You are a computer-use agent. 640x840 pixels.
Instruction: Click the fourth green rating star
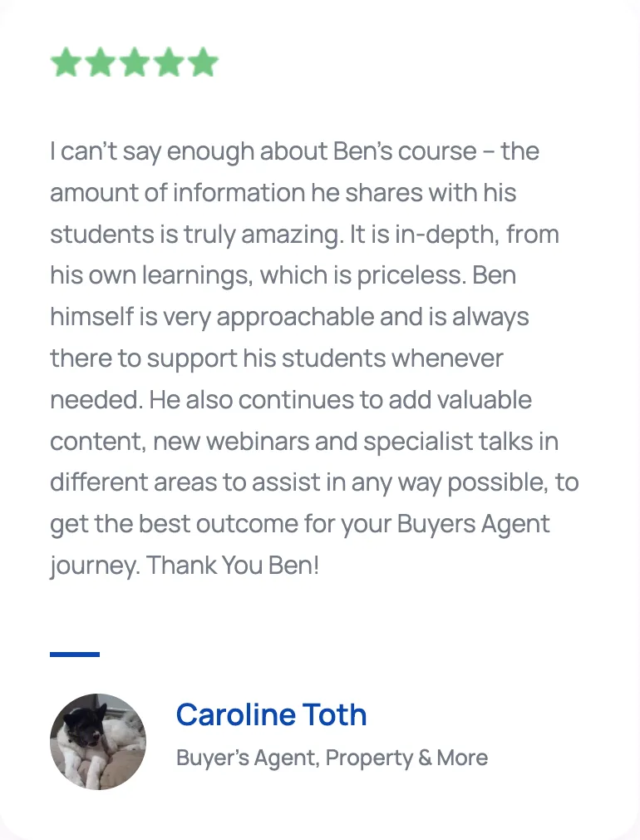pos(169,62)
